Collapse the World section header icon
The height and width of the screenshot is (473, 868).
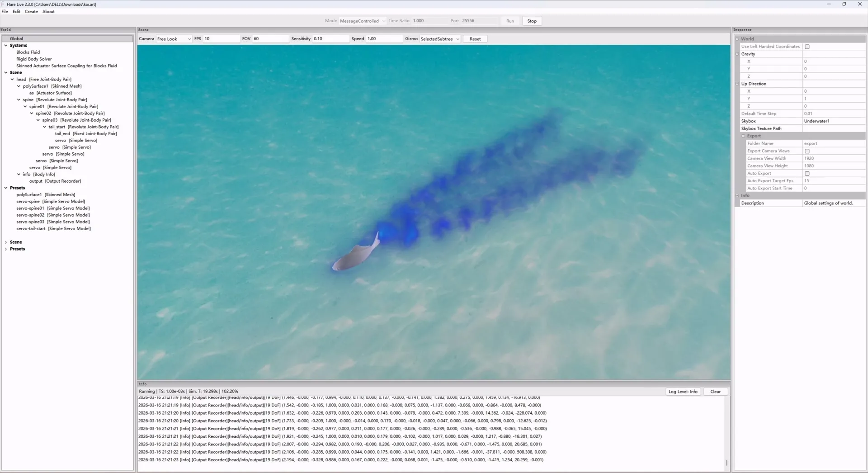click(737, 39)
